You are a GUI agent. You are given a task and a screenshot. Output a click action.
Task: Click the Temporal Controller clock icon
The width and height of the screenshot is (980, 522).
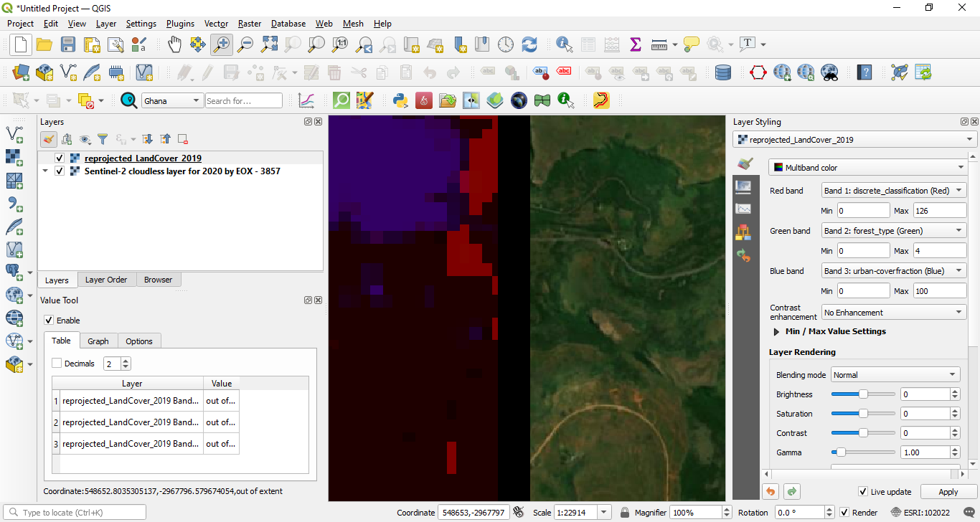(x=506, y=44)
